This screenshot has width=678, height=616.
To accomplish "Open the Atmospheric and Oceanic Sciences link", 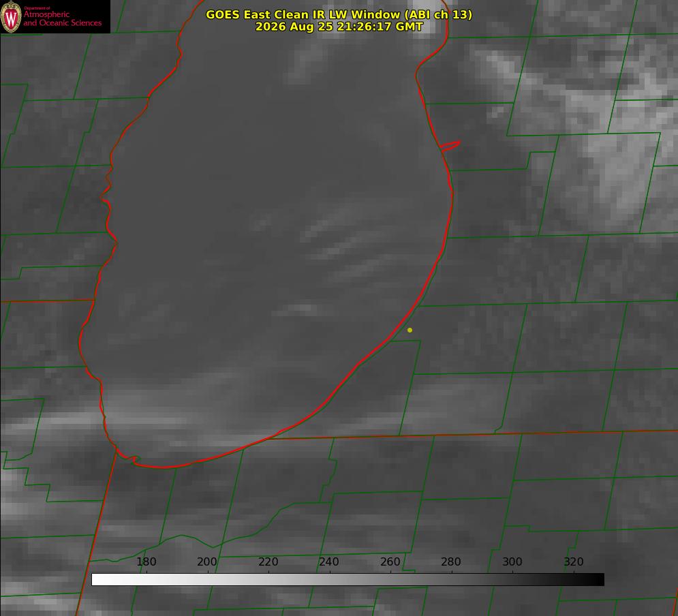I will coord(62,18).
